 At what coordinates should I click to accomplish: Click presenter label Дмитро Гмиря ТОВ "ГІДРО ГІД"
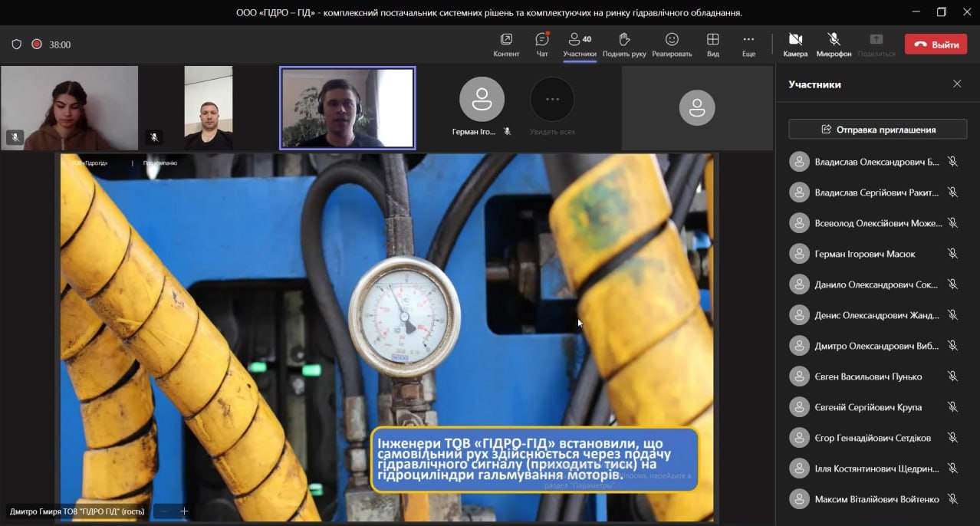77,511
